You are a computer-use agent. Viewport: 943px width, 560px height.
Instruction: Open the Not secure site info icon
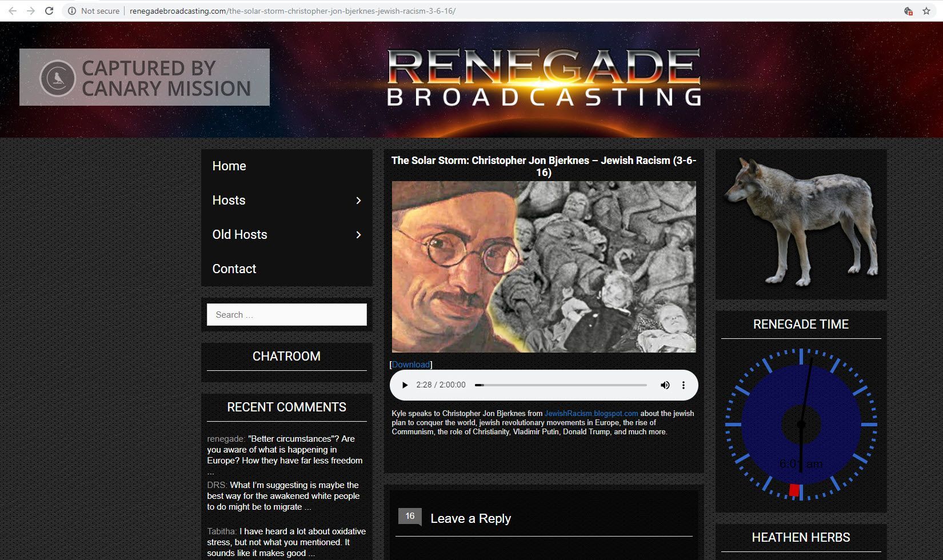point(72,11)
